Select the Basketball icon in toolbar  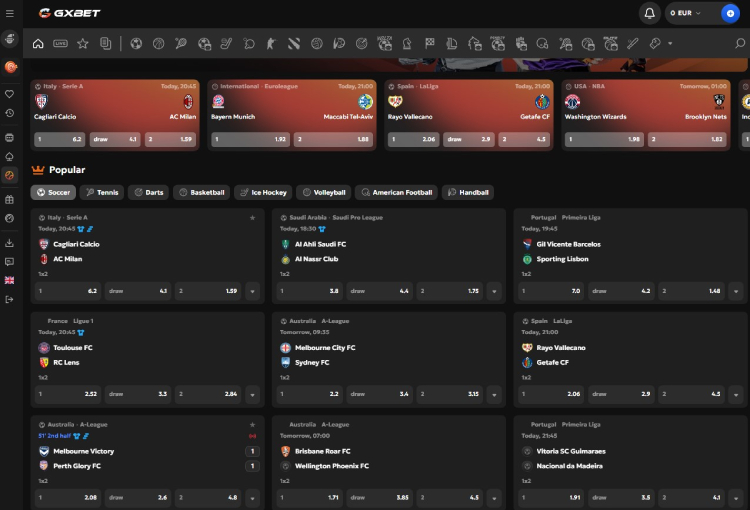click(x=158, y=44)
